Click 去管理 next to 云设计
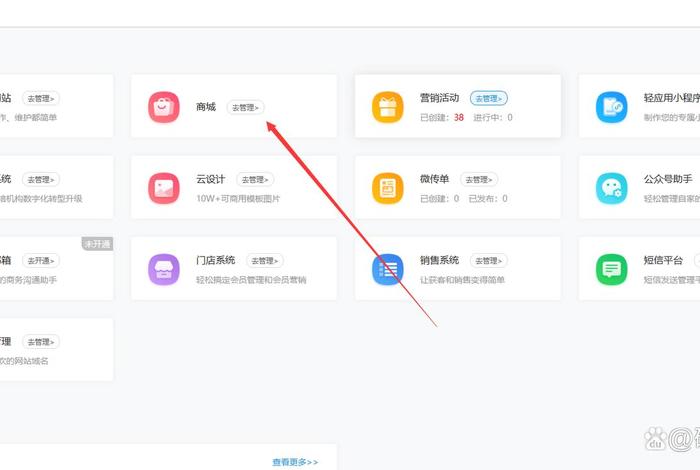This screenshot has height=470, width=700. (x=255, y=179)
